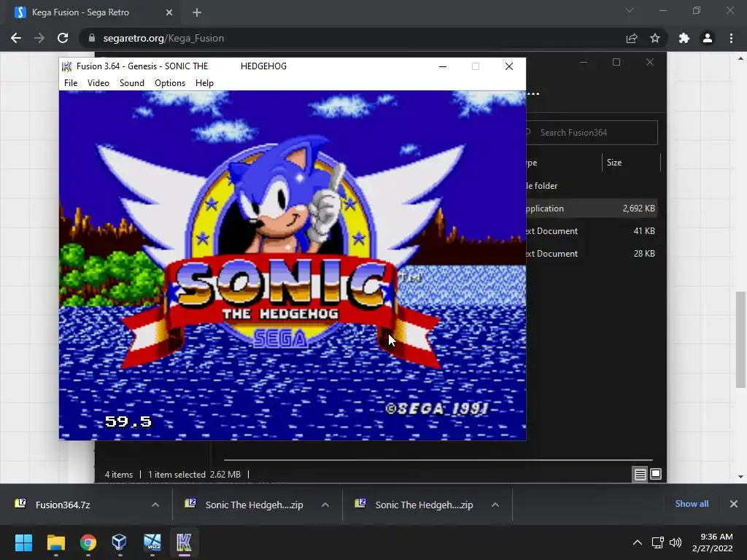Close the Fusion emulator window
Screen dimensions: 747x560
[508, 66]
